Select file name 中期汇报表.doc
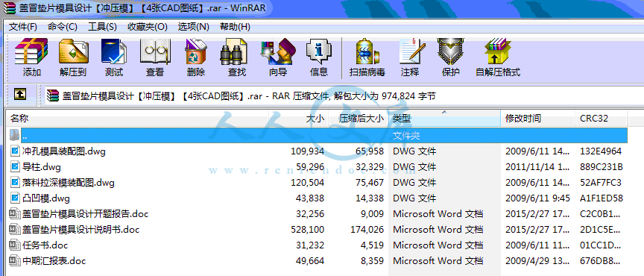Screen dimensions: 644x276 (x=54, y=261)
